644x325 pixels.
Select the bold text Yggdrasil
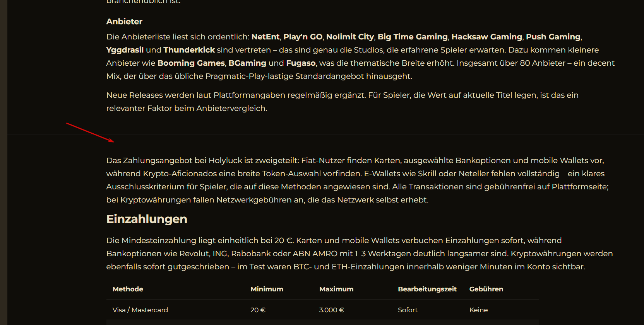coord(125,50)
